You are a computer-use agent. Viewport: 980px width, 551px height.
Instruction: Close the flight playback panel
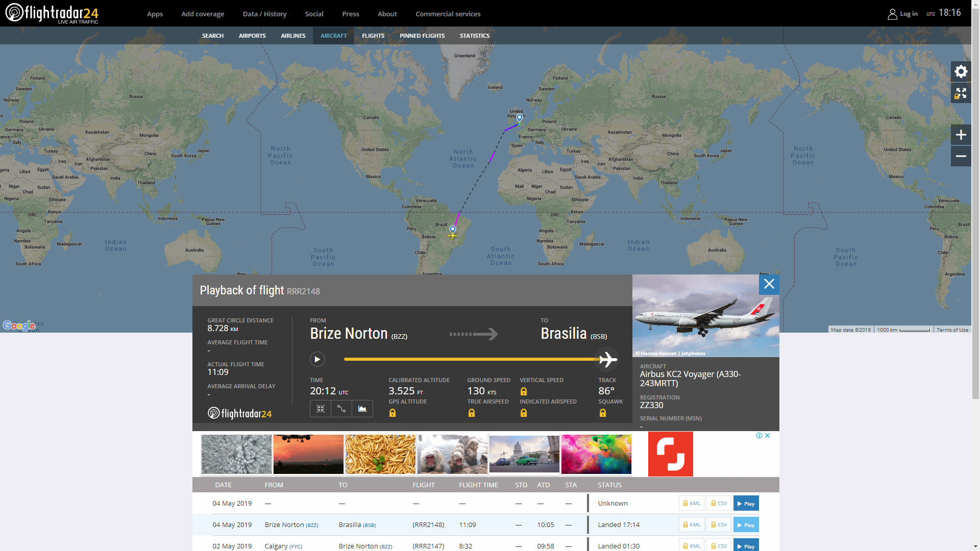click(769, 284)
